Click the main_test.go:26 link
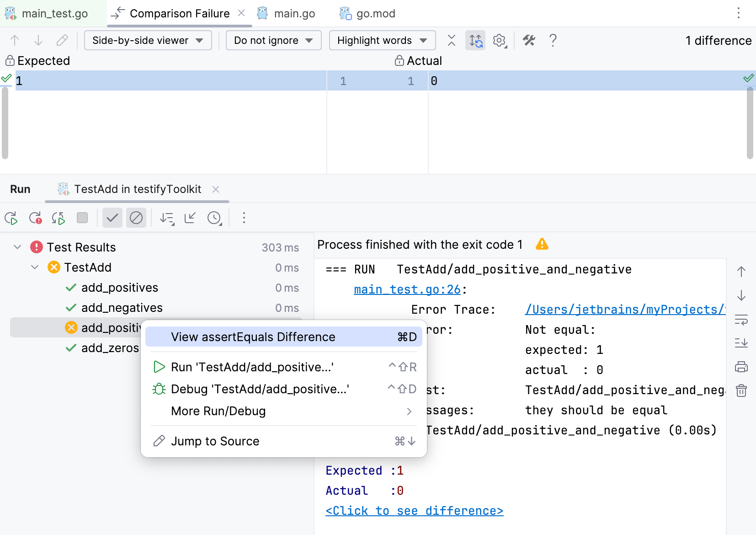 [407, 289]
